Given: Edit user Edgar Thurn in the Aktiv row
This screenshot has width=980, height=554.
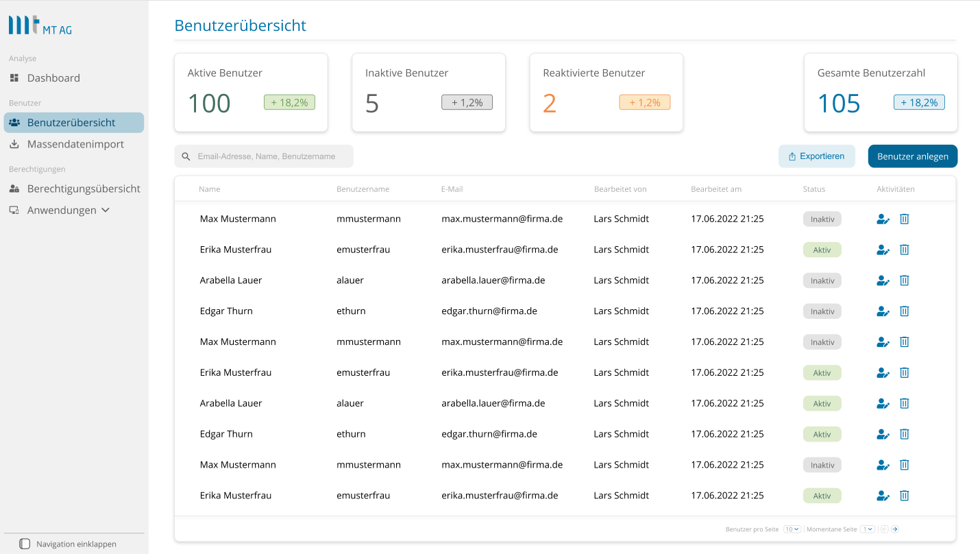Looking at the screenshot, I should tap(883, 434).
